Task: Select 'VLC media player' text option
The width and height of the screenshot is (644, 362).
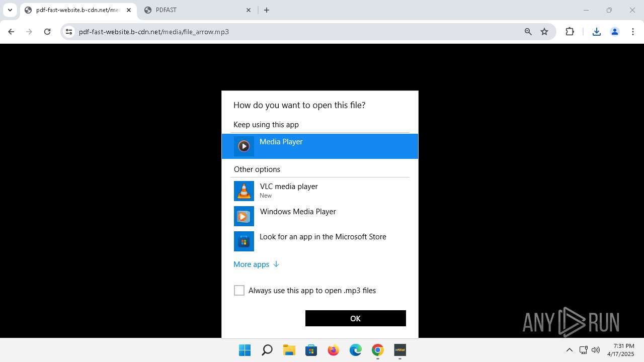Action: [x=289, y=187]
